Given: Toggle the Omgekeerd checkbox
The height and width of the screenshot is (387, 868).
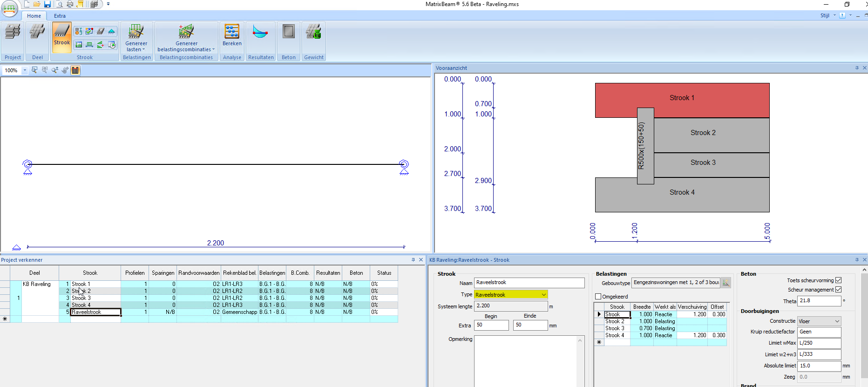Looking at the screenshot, I should (598, 297).
